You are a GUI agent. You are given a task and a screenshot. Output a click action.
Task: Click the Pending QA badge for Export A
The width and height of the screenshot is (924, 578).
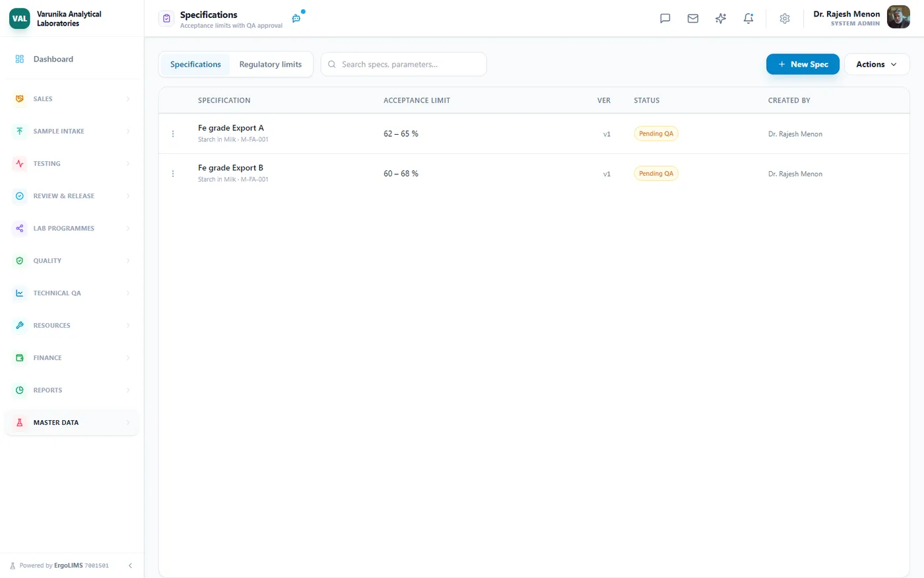pyautogui.click(x=656, y=133)
